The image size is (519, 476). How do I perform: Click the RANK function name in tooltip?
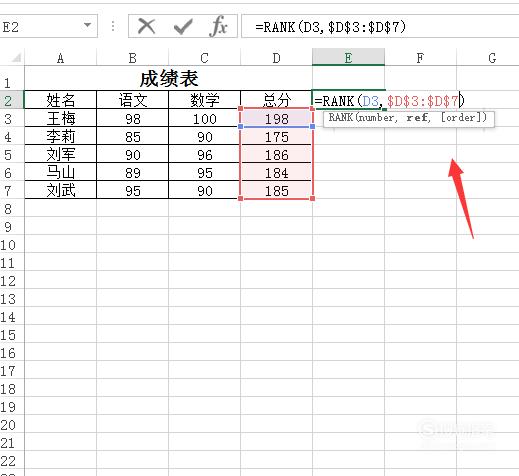tap(341, 117)
